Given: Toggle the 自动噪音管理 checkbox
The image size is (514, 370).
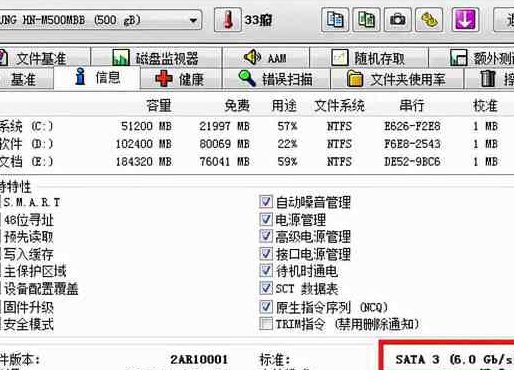Looking at the screenshot, I should click(x=266, y=202).
